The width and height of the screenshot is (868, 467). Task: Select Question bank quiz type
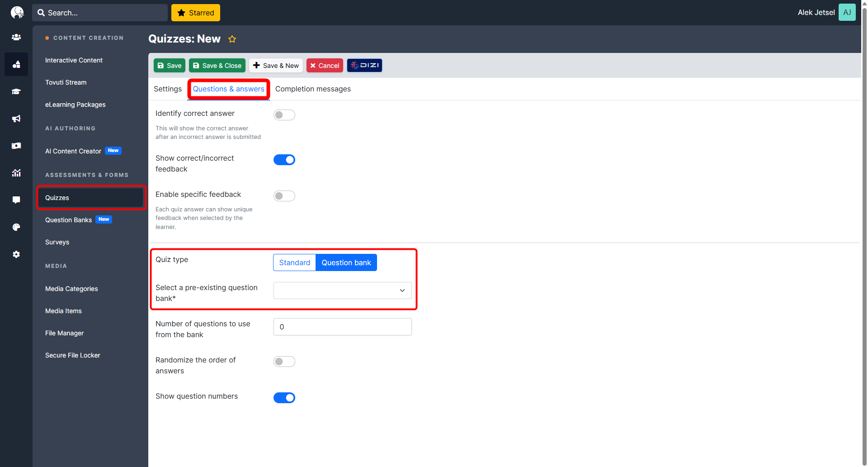(x=346, y=262)
